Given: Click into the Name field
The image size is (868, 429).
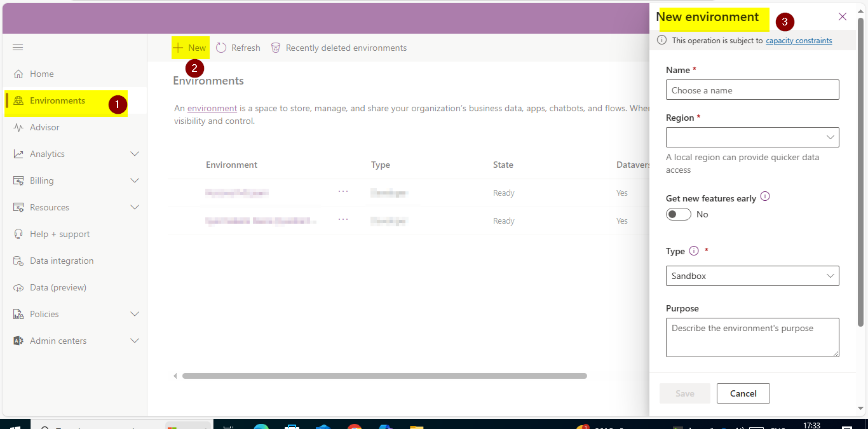Looking at the screenshot, I should pos(752,90).
